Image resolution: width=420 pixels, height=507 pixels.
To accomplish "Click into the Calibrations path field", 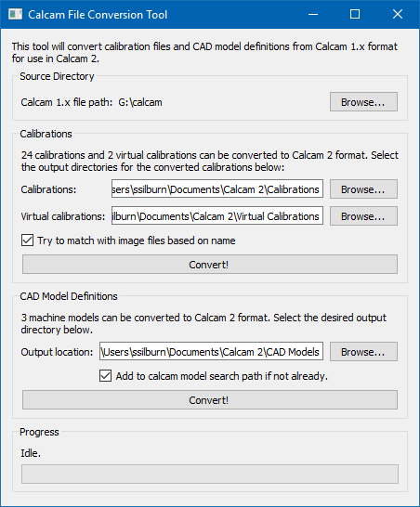I will pos(217,188).
